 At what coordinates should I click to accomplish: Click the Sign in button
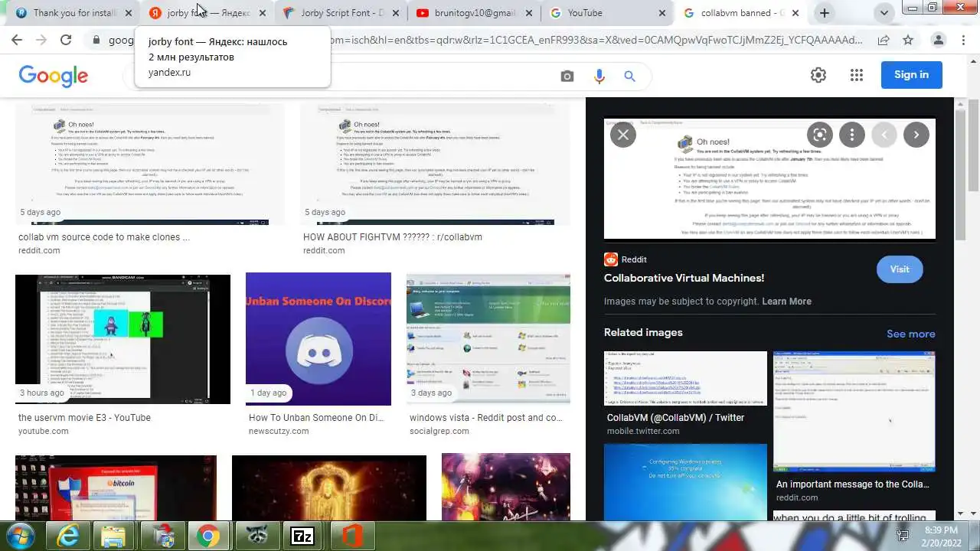click(911, 74)
